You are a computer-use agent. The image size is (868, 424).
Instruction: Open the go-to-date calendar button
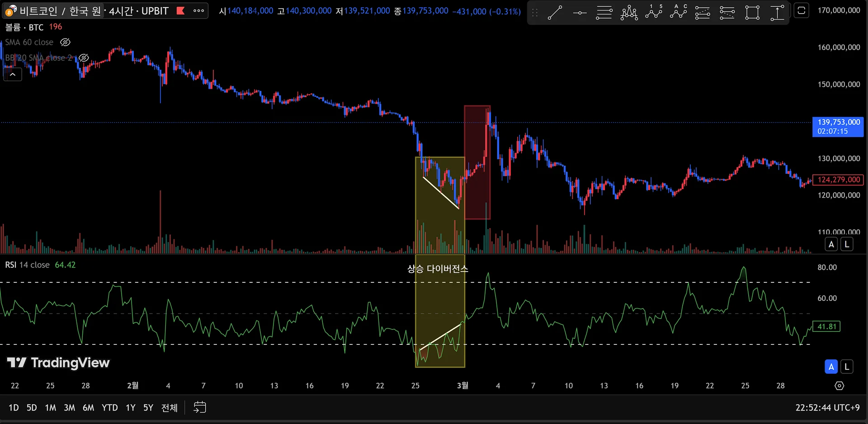[199, 407]
